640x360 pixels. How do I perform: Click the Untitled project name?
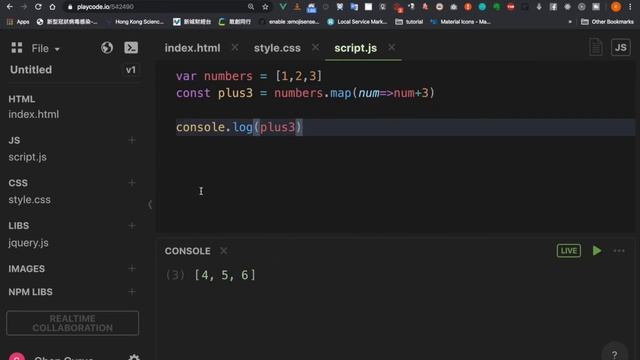[x=31, y=70]
